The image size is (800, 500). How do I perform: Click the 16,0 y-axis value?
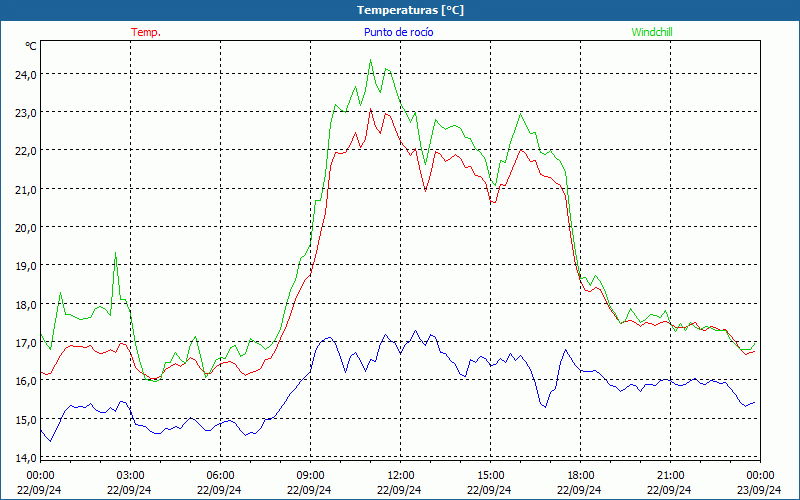(x=26, y=381)
